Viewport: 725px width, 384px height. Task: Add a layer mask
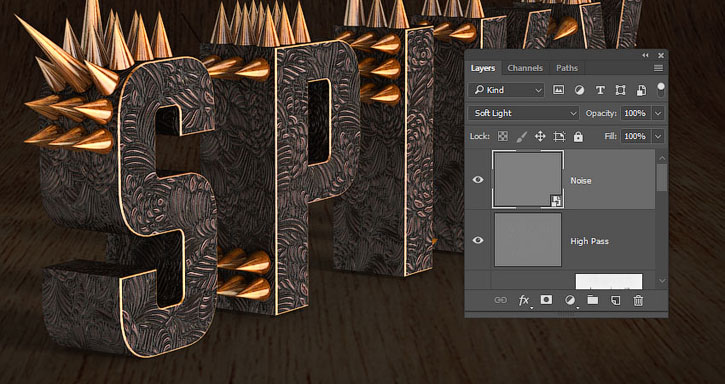pos(547,300)
